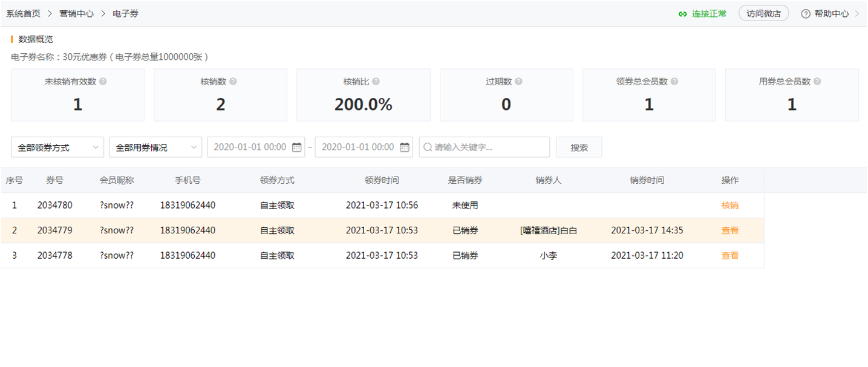Viewport: 868px width, 367px height.
Task: Click help icon beside 核销数
Action: point(233,82)
